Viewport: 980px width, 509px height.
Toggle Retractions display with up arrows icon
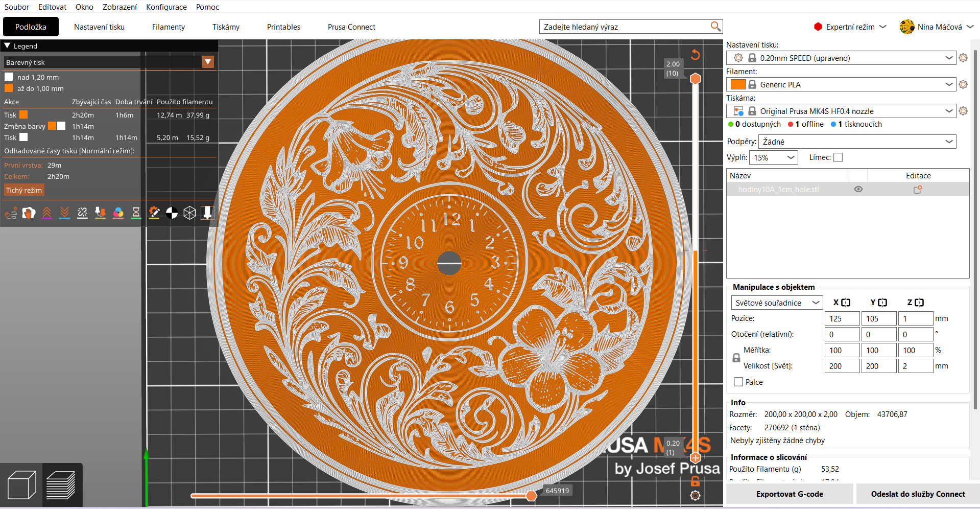coord(46,213)
